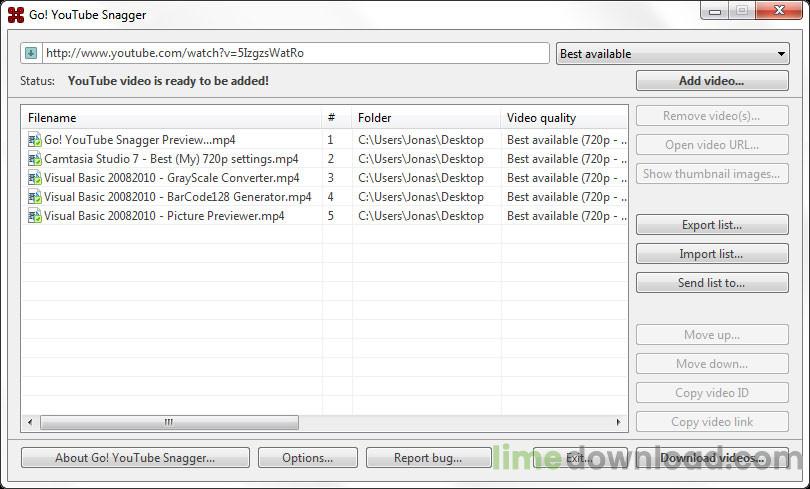The image size is (810, 489).
Task: Select Visual Basic 20082010 - BarCode128 Generator.mp4
Action: pos(178,197)
